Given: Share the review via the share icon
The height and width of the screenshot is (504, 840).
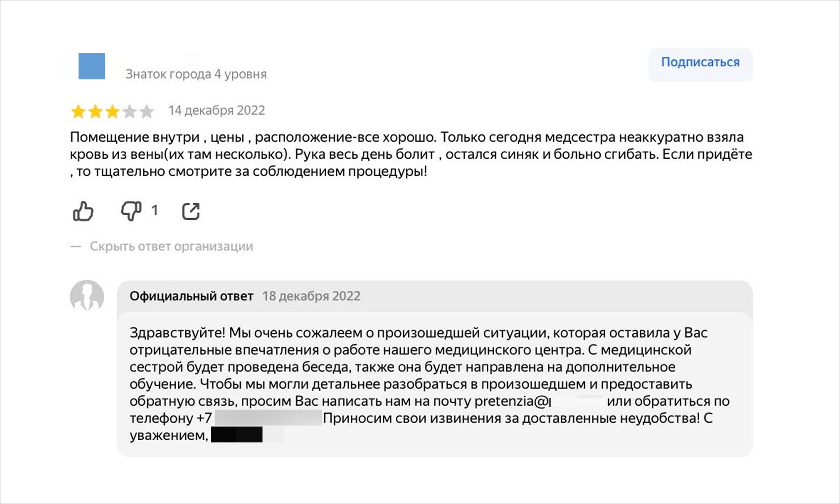Looking at the screenshot, I should pyautogui.click(x=191, y=212).
